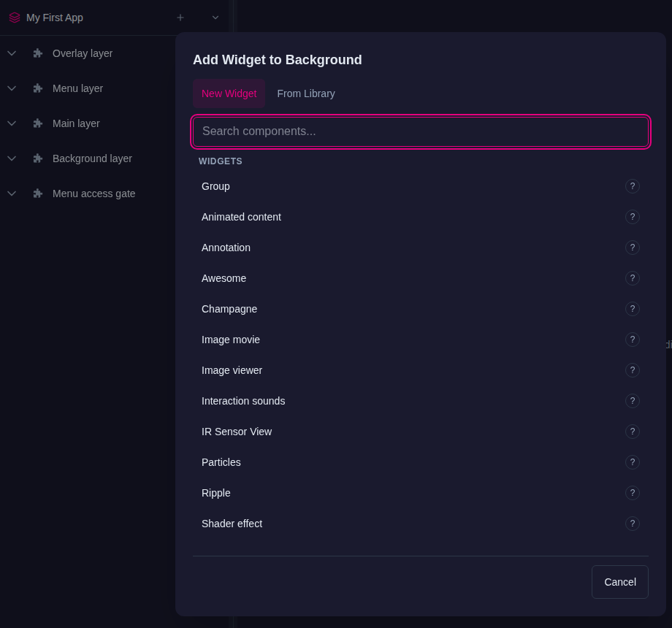Choose the Shader effect widget
This screenshot has width=672, height=628.
click(421, 524)
